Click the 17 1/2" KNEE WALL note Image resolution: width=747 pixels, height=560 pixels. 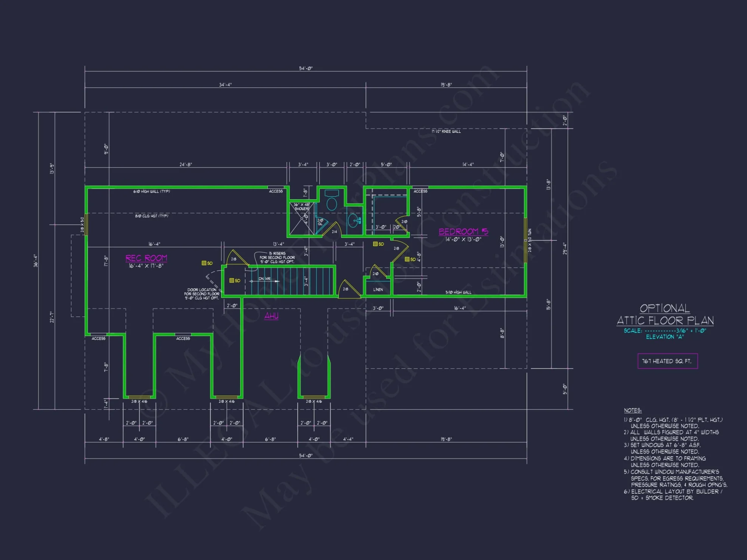pyautogui.click(x=446, y=131)
